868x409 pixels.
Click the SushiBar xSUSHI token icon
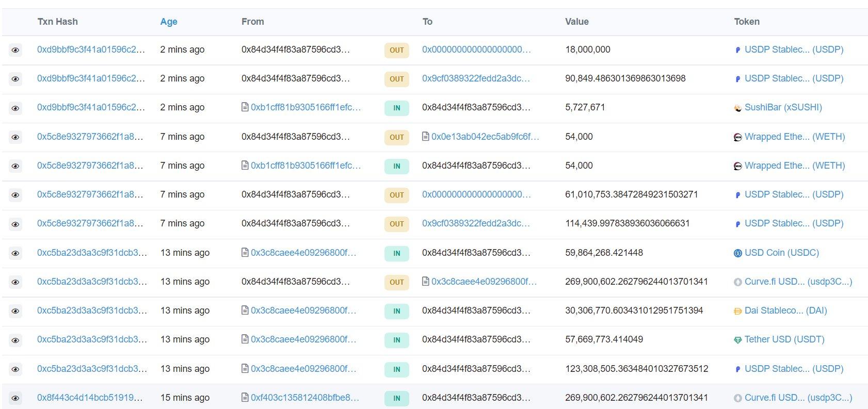738,108
